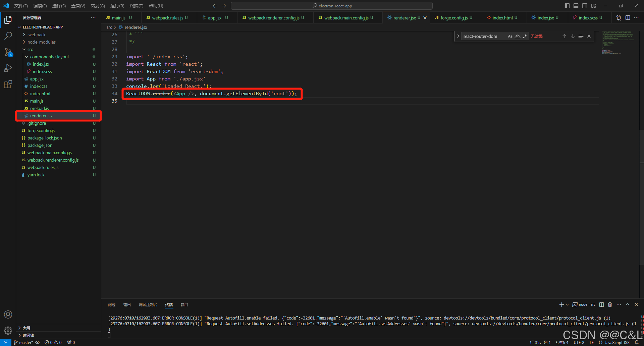644x346 pixels.
Task: Open the 终端(T) menu
Action: pos(137,6)
